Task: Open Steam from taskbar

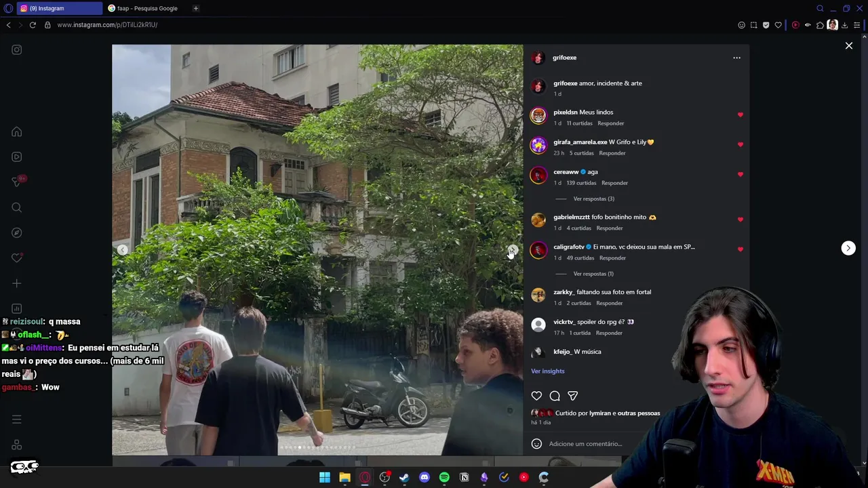Action: (404, 477)
